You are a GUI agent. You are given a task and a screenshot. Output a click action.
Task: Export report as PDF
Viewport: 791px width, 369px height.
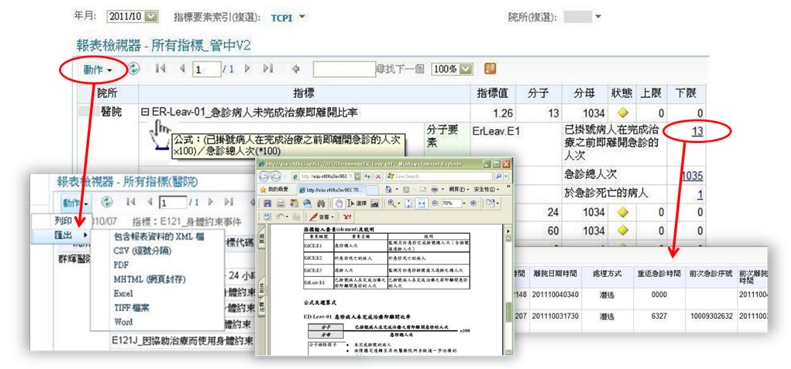point(120,265)
